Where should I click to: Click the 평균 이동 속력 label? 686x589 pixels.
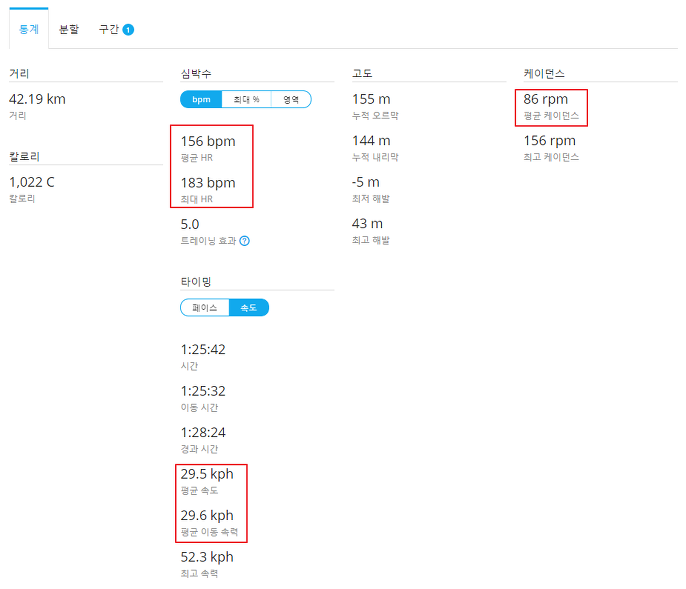click(209, 532)
